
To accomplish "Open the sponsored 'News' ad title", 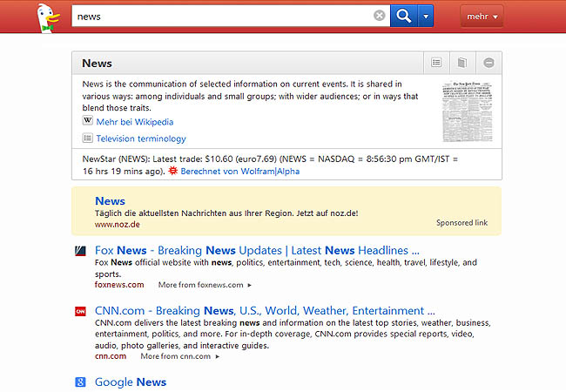I will click(x=110, y=201).
